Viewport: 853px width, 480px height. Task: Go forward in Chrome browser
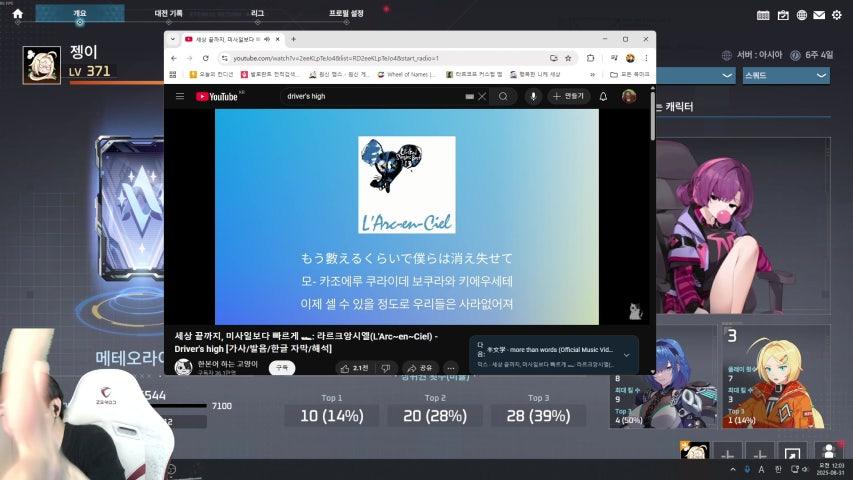coord(189,58)
